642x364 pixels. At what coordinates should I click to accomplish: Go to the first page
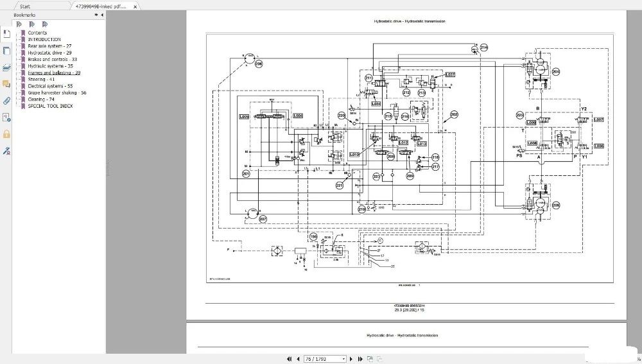(x=289, y=359)
